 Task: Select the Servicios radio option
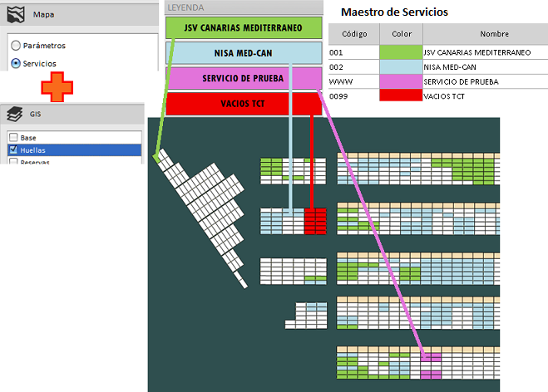(16, 63)
